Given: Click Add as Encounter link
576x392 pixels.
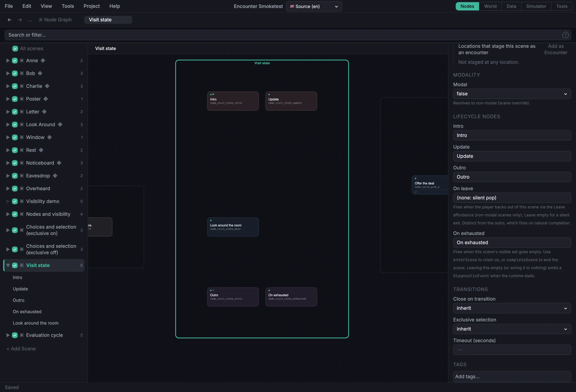Looking at the screenshot, I should click(555, 49).
